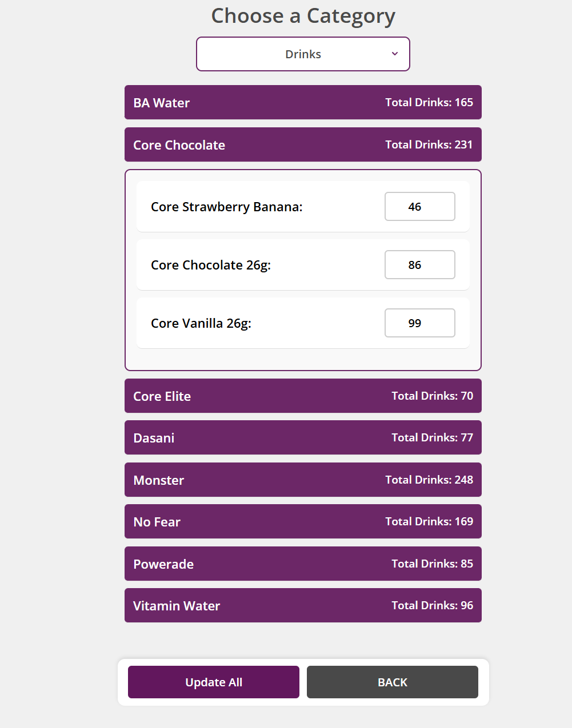This screenshot has width=572, height=728.
Task: Expand the Core Elite section
Action: point(302,396)
